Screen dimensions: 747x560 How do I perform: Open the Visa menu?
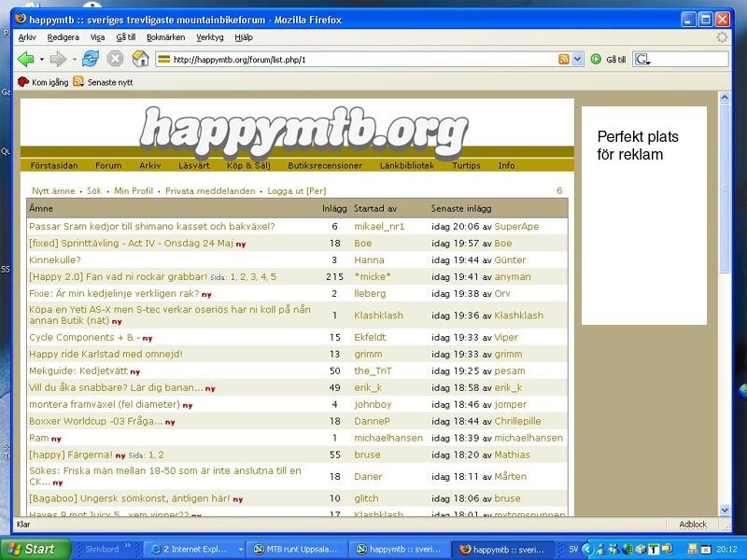pos(98,37)
